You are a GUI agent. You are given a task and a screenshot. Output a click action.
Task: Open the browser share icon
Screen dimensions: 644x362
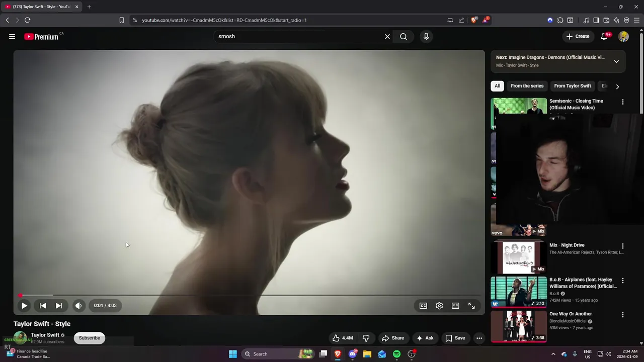pyautogui.click(x=461, y=20)
